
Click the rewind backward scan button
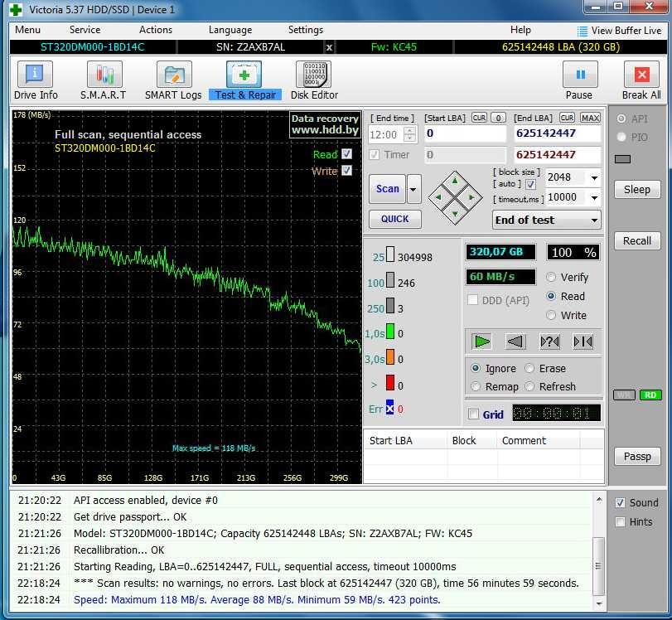point(515,341)
